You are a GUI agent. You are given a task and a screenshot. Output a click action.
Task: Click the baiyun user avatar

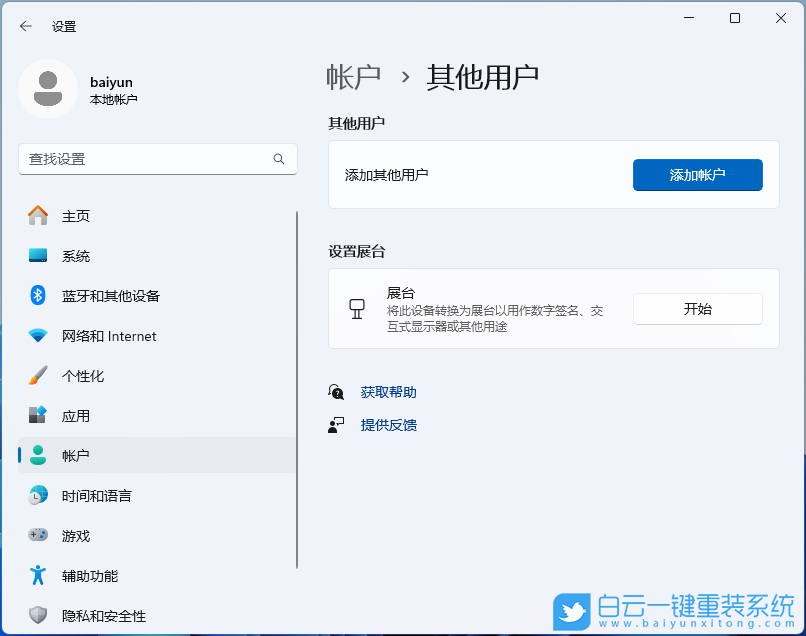click(47, 90)
